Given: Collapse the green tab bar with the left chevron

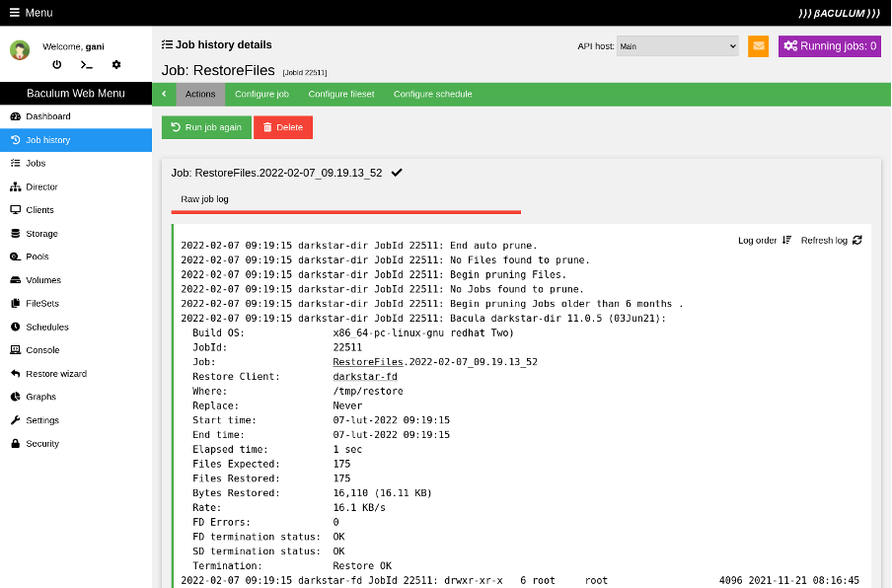Looking at the screenshot, I should click(164, 94).
